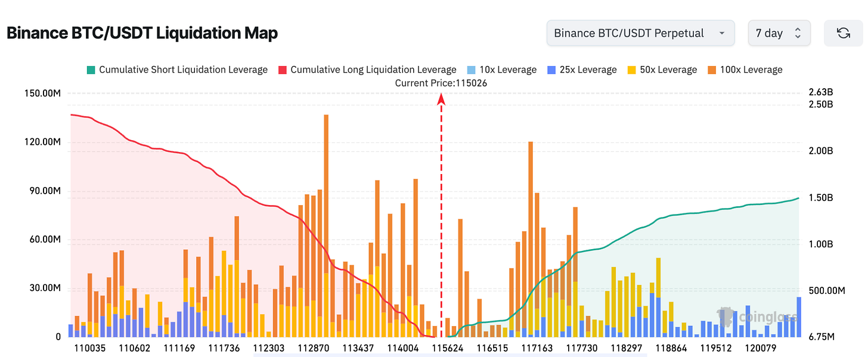Toggle the 25x Leverage legend item
This screenshot has width=868, height=357.
pos(582,70)
